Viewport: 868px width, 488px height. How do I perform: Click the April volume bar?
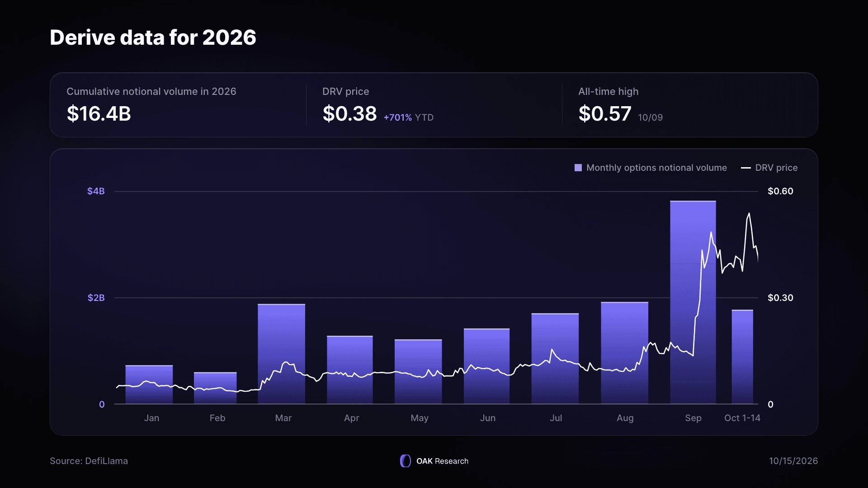(350, 370)
